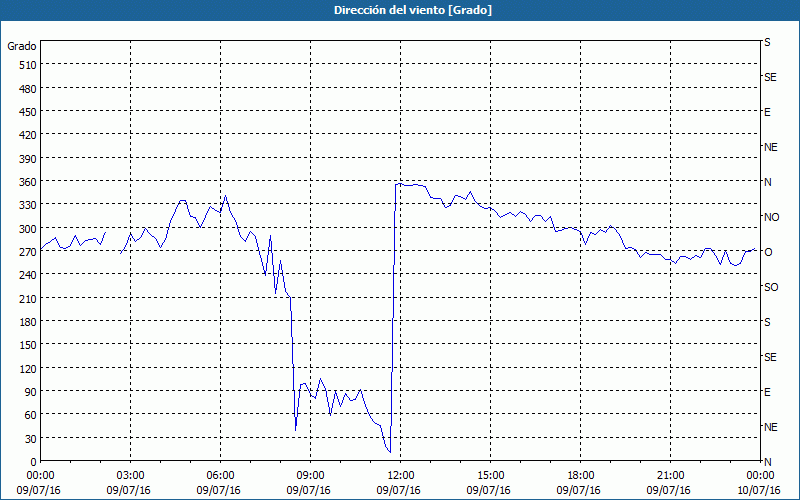The width and height of the screenshot is (800, 500).
Task: Select the "Grado" unit label on left axis
Action: (x=22, y=46)
